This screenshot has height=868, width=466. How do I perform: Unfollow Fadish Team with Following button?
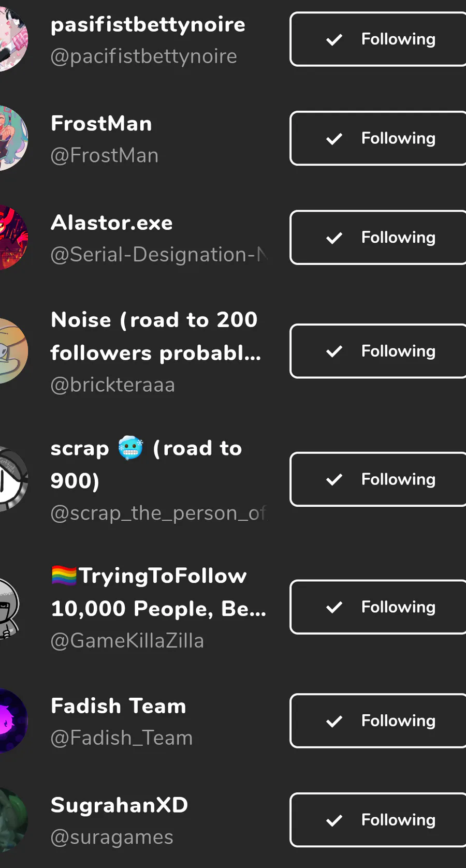379,721
